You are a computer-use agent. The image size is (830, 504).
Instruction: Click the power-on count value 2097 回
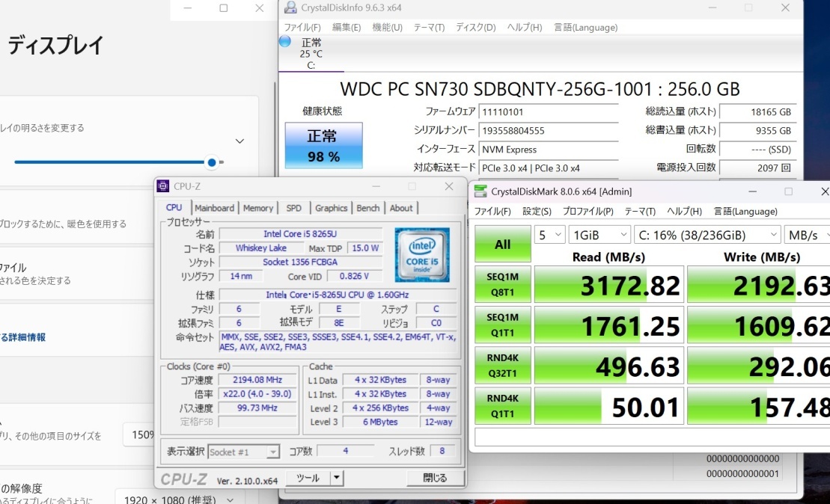(x=758, y=168)
